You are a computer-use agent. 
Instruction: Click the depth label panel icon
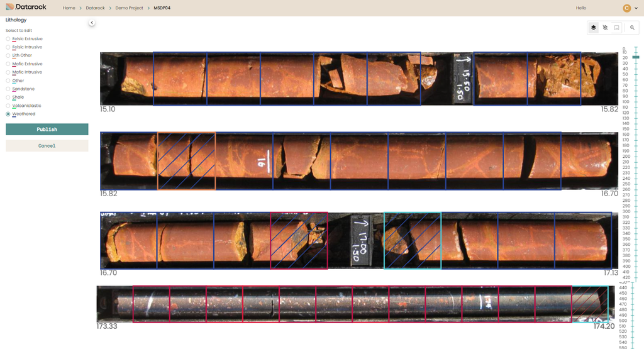pyautogui.click(x=616, y=28)
